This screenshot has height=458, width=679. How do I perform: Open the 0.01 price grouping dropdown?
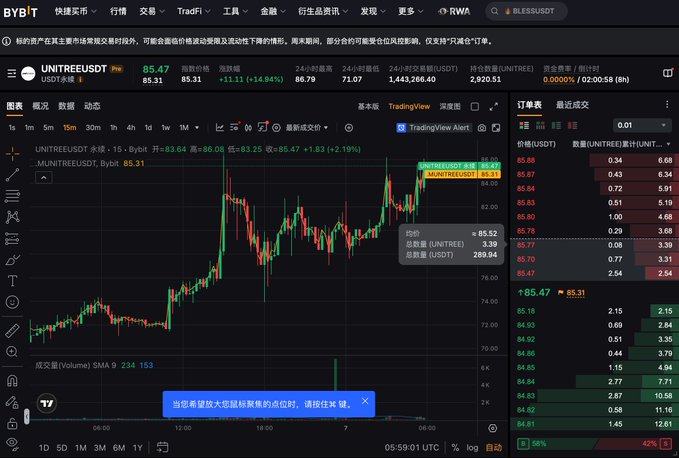point(641,126)
